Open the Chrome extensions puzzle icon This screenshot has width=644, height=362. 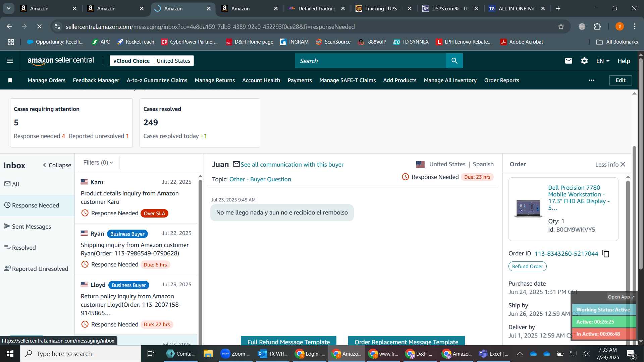597,26
